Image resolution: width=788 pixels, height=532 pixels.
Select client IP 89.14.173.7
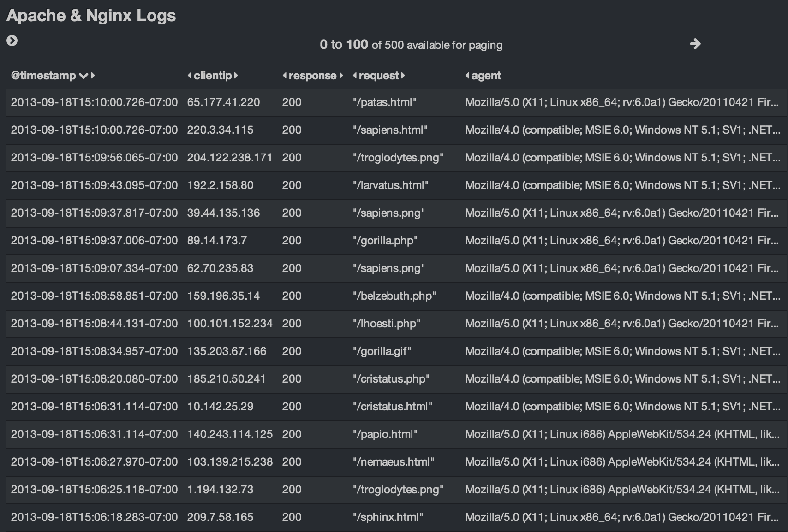217,241
